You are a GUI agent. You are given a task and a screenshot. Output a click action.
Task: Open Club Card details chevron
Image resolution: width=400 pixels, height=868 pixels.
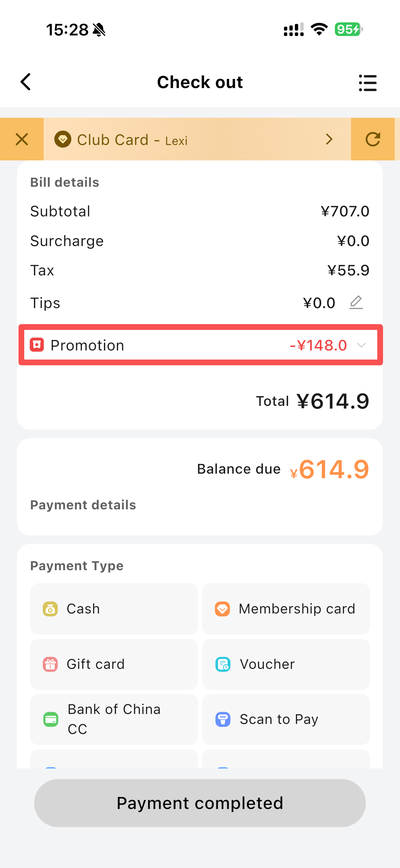point(329,139)
